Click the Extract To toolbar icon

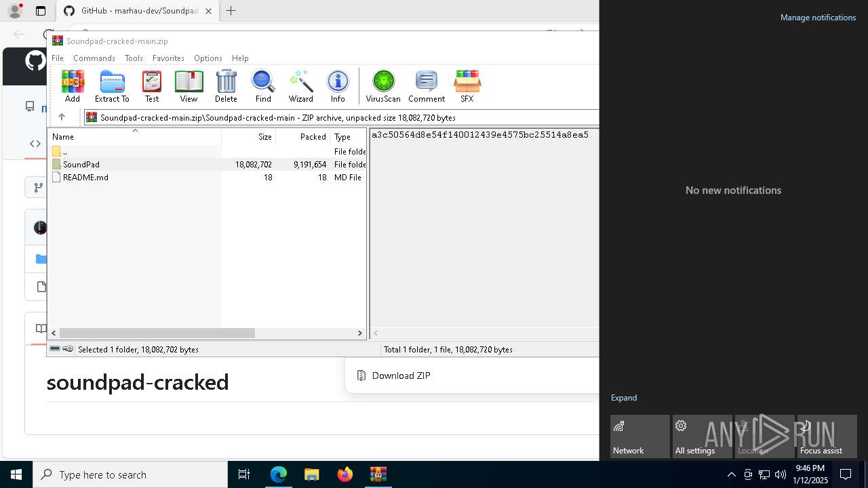(112, 86)
